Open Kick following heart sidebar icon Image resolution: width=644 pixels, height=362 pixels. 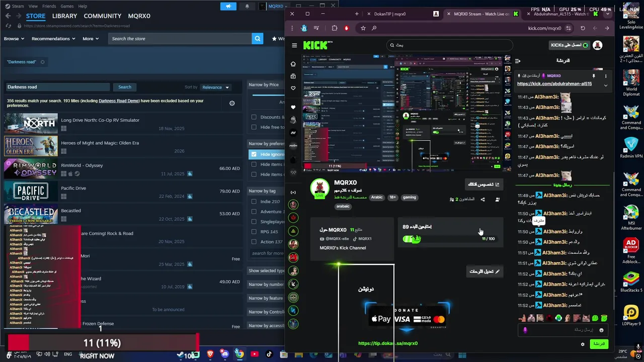(x=293, y=88)
